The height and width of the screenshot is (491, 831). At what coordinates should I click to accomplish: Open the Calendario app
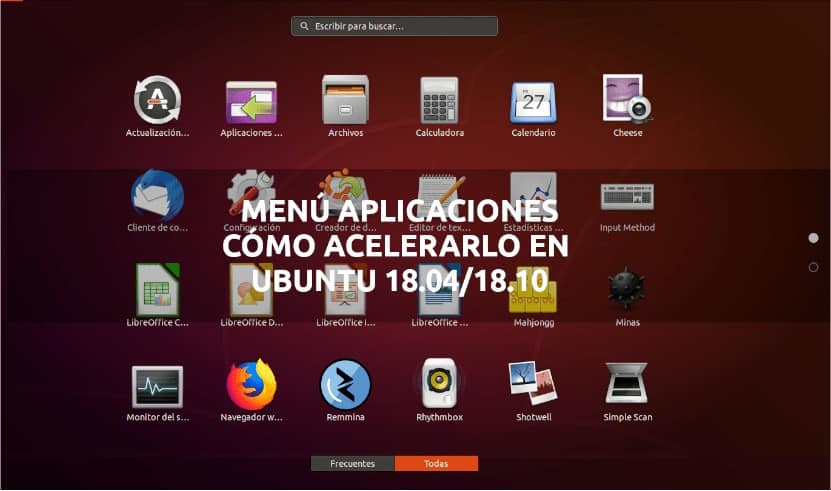coord(533,102)
